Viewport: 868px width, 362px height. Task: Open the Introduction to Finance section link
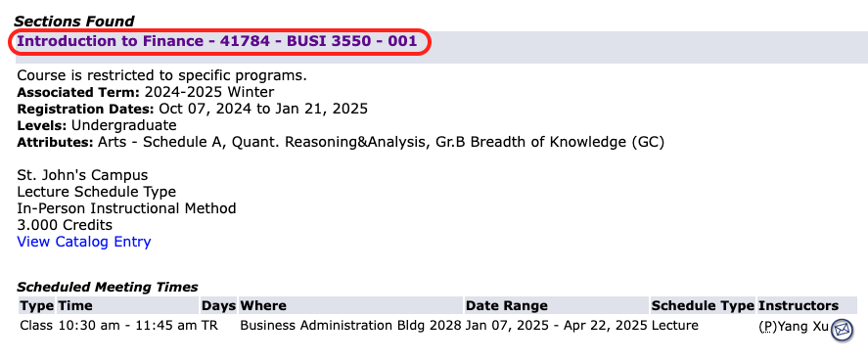[217, 41]
